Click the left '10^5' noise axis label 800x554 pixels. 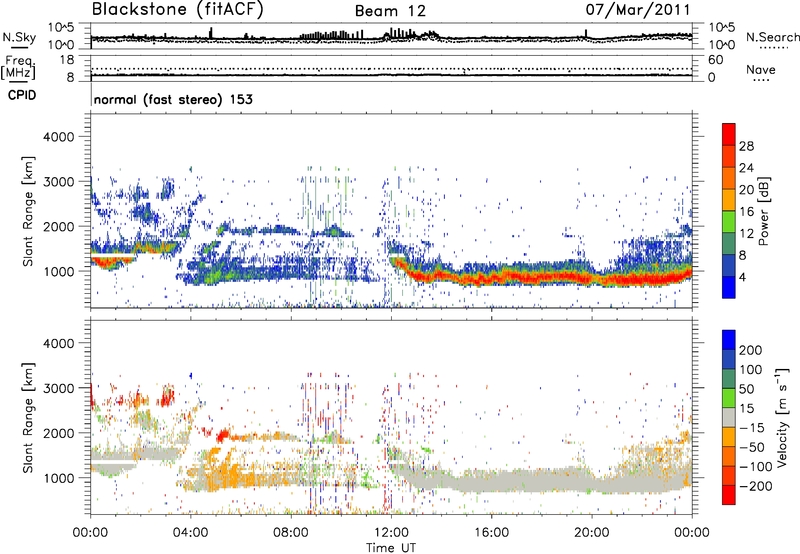61,28
